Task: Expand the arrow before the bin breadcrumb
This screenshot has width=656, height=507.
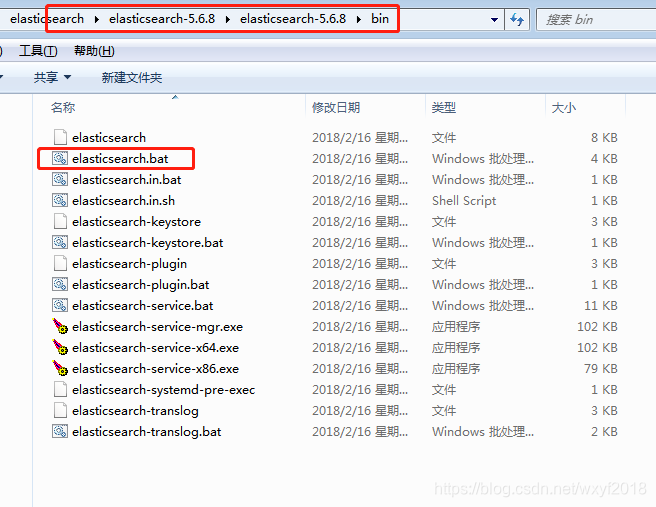Action: 359,19
